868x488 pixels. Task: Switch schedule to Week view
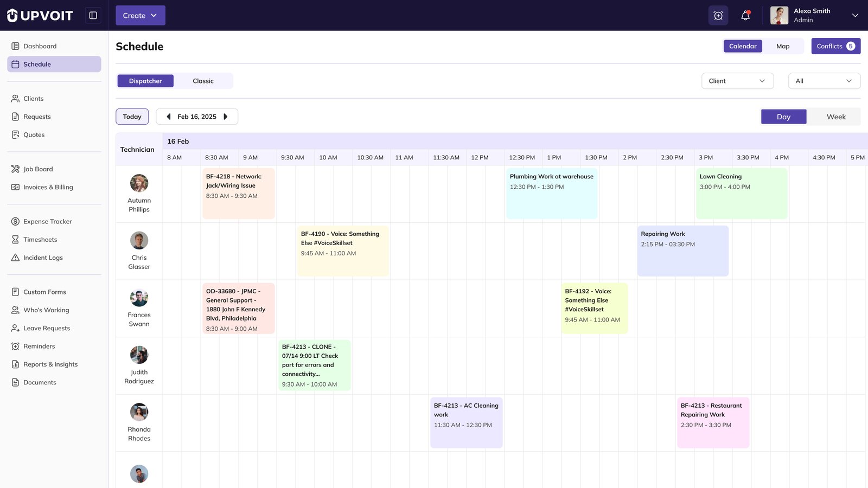tap(835, 117)
